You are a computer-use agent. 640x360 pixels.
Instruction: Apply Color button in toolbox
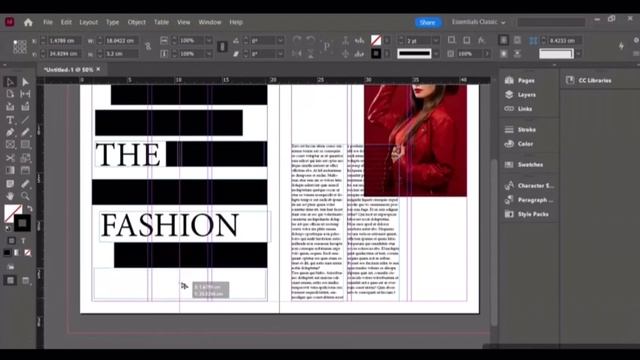pos(7,253)
